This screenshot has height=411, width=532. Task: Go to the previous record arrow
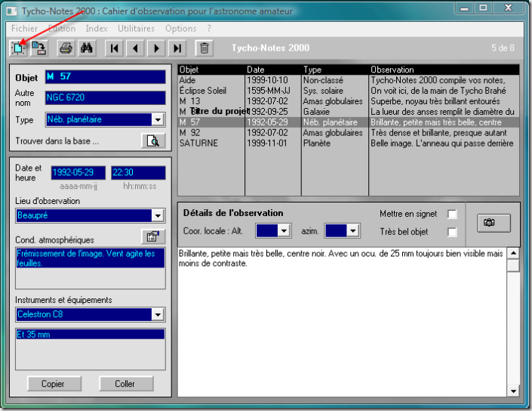[135, 48]
